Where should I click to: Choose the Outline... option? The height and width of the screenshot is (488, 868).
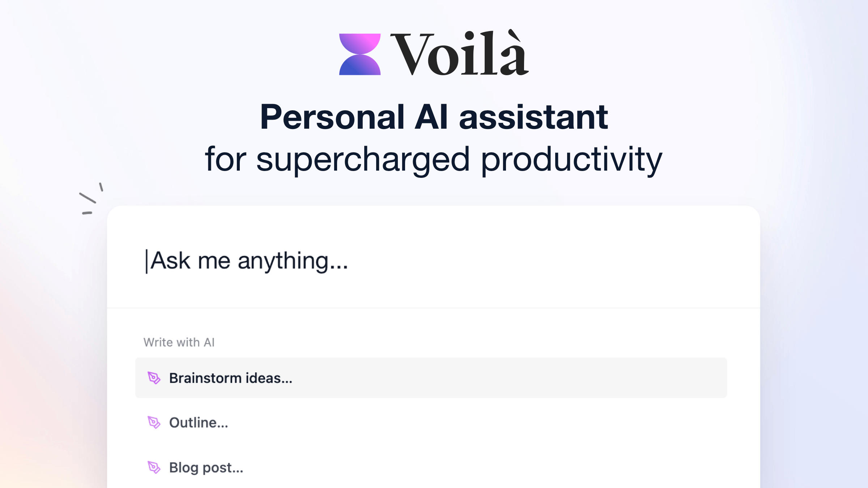pyautogui.click(x=199, y=423)
